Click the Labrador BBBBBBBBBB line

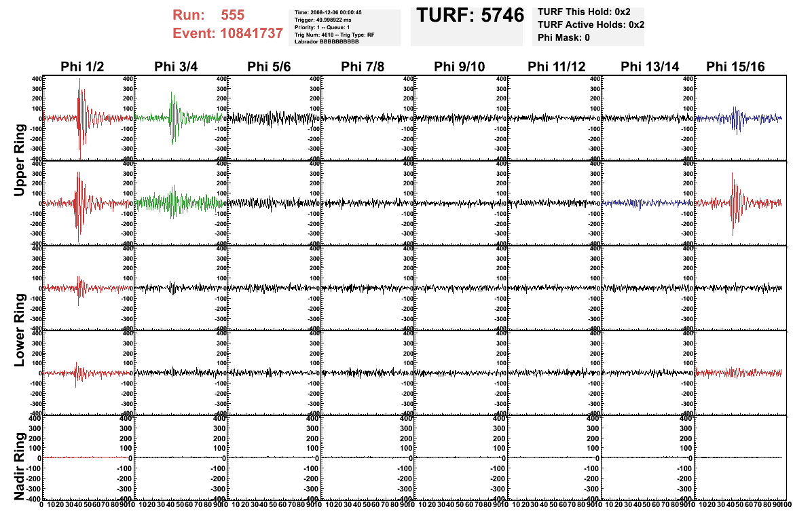(x=327, y=41)
